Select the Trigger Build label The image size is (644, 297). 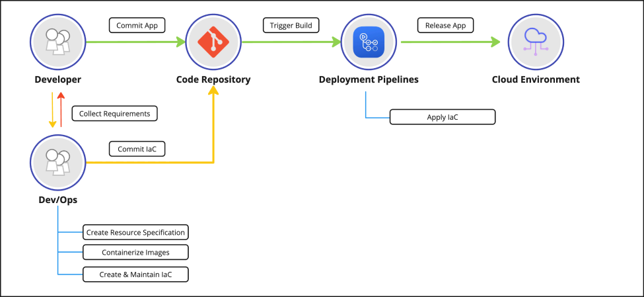coord(291,26)
